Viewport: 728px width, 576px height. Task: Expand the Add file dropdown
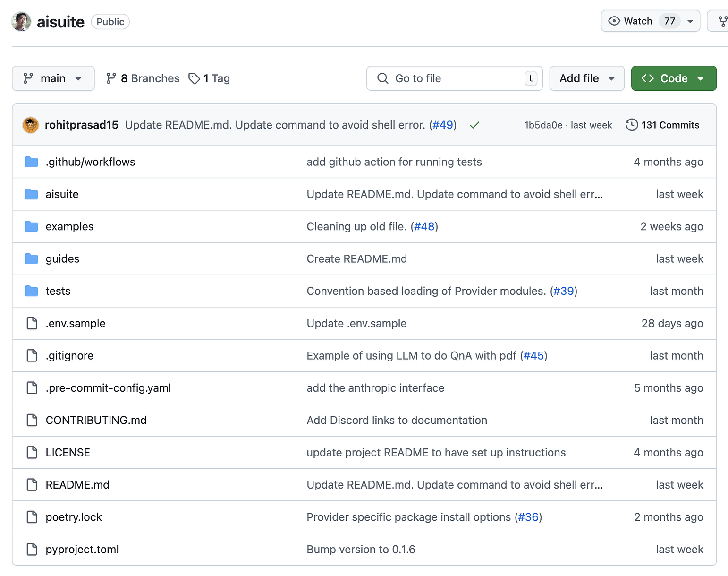point(586,78)
